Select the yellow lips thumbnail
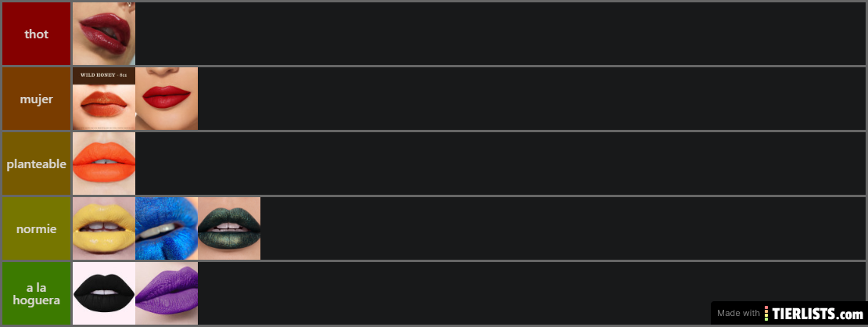 [104, 228]
